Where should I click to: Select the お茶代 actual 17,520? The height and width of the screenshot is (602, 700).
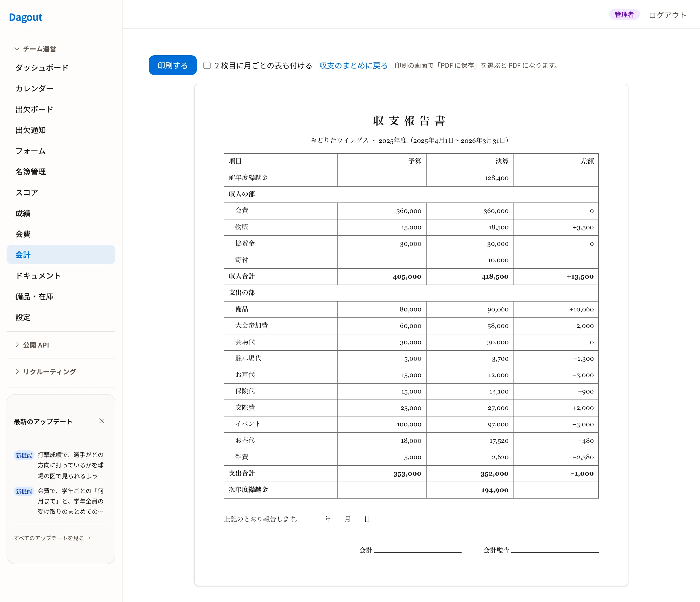point(499,441)
